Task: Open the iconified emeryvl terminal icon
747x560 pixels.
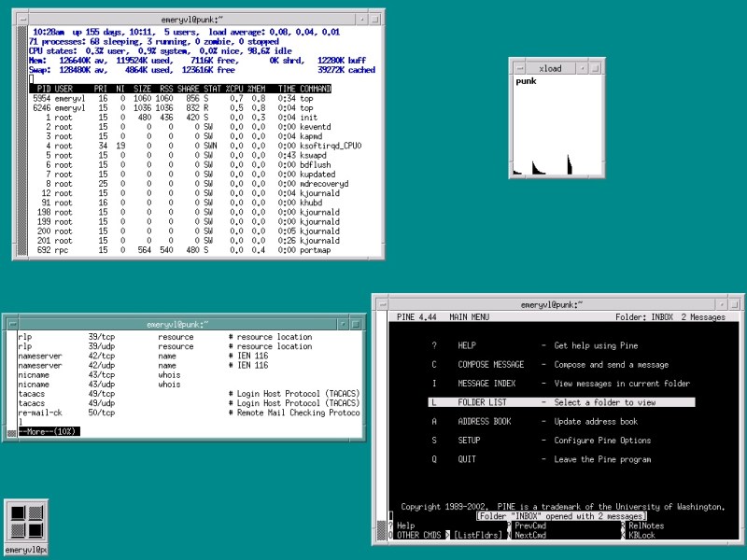Action: [25, 523]
